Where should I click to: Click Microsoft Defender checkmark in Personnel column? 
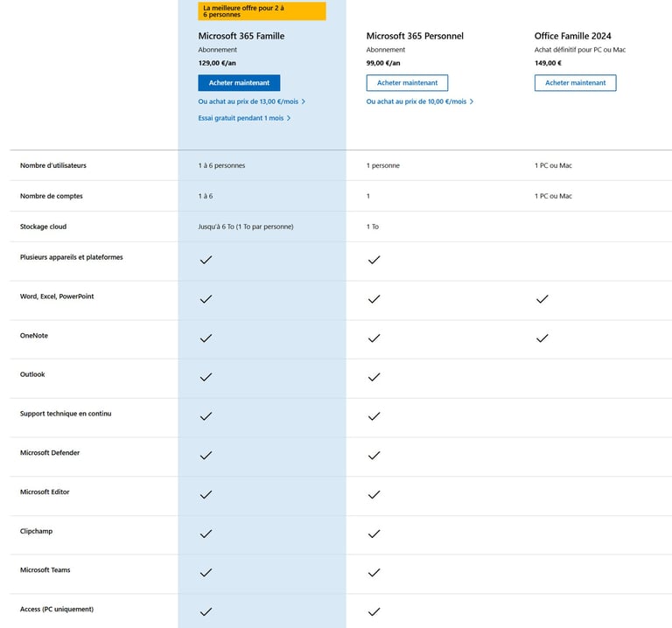374,455
